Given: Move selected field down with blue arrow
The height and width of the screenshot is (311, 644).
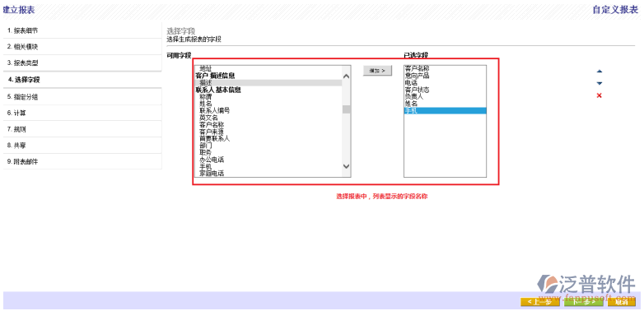Looking at the screenshot, I should pyautogui.click(x=599, y=83).
